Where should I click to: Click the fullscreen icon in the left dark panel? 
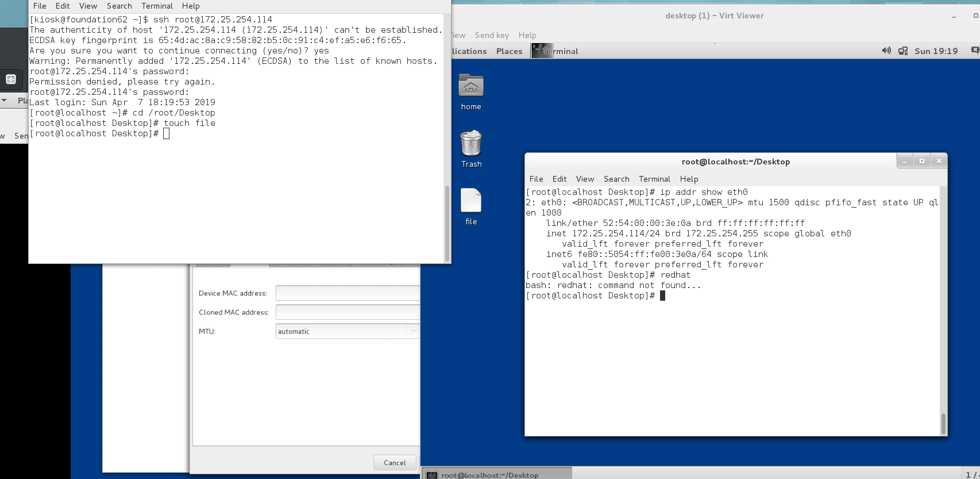pyautogui.click(x=10, y=79)
